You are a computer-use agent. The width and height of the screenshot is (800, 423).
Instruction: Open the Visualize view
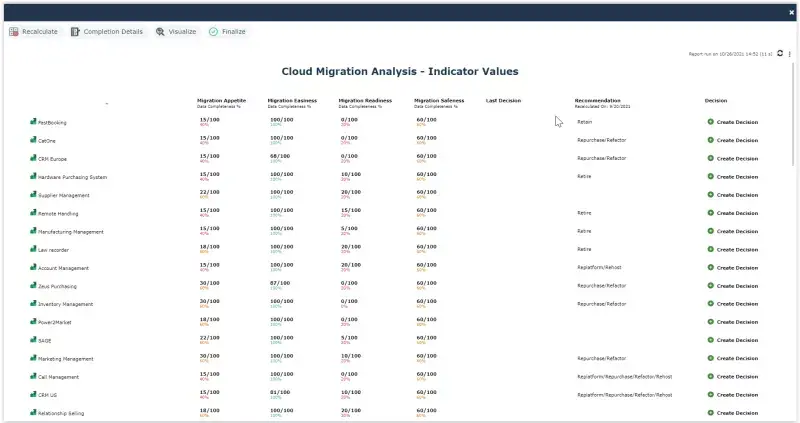click(x=176, y=32)
